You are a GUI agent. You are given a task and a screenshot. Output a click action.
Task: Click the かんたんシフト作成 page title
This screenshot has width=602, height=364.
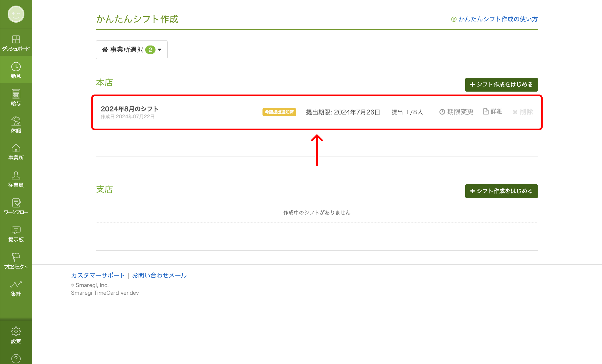(x=137, y=19)
